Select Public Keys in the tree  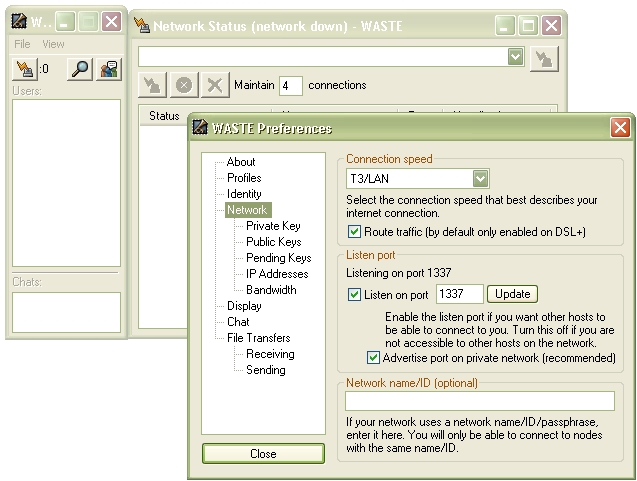pos(273,242)
